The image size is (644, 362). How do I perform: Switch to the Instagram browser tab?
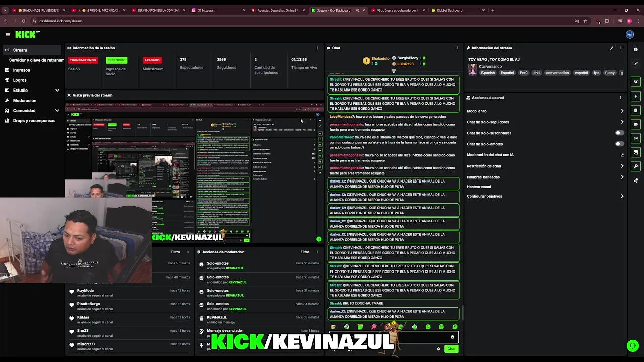click(x=218, y=10)
